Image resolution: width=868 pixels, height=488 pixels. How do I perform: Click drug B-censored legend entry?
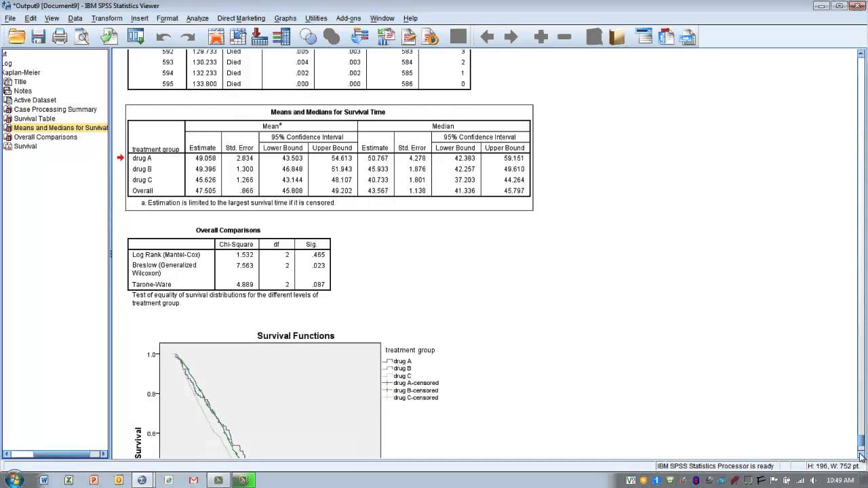415,390
